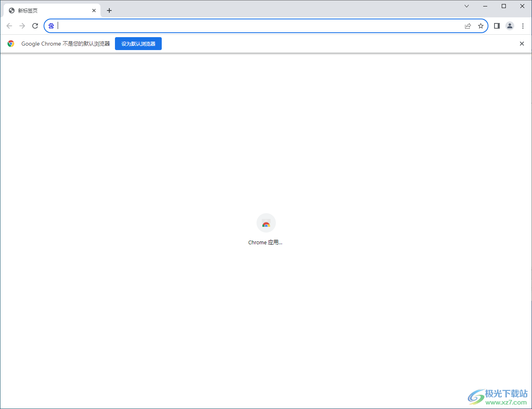This screenshot has width=532, height=409.
Task: Select the 新标签页 tab
Action: pos(52,10)
